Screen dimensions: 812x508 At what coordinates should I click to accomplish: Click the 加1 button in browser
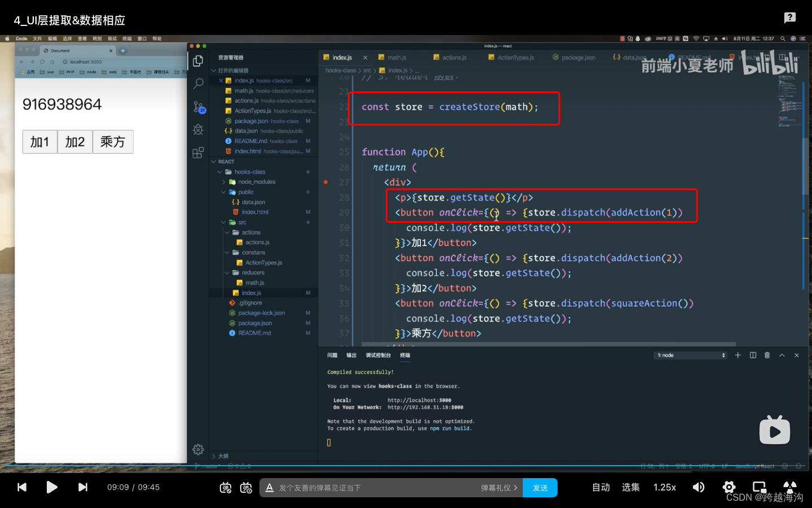[39, 142]
